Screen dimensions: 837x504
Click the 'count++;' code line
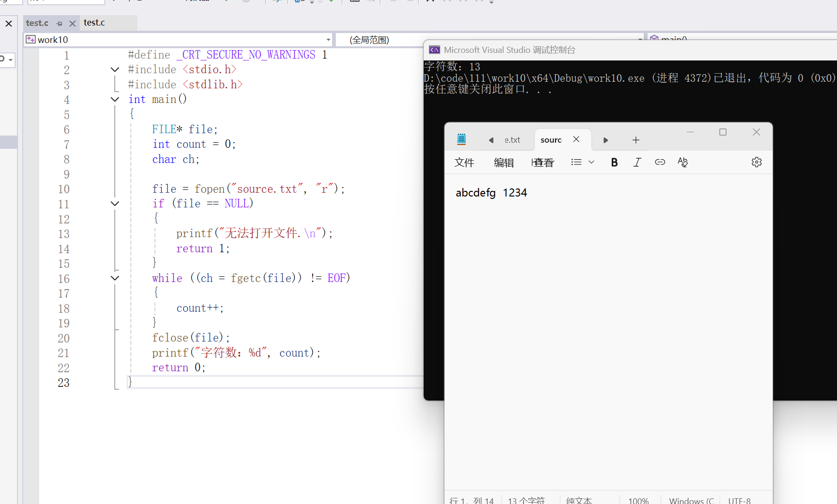tap(200, 308)
